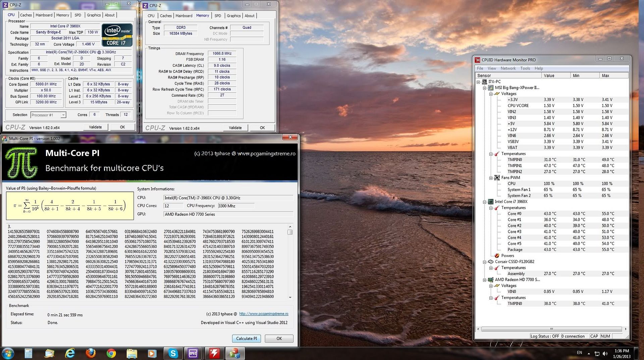Open the Tools menu in Hardware Monitor
Viewport: 644px width, 360px height.
(x=525, y=68)
